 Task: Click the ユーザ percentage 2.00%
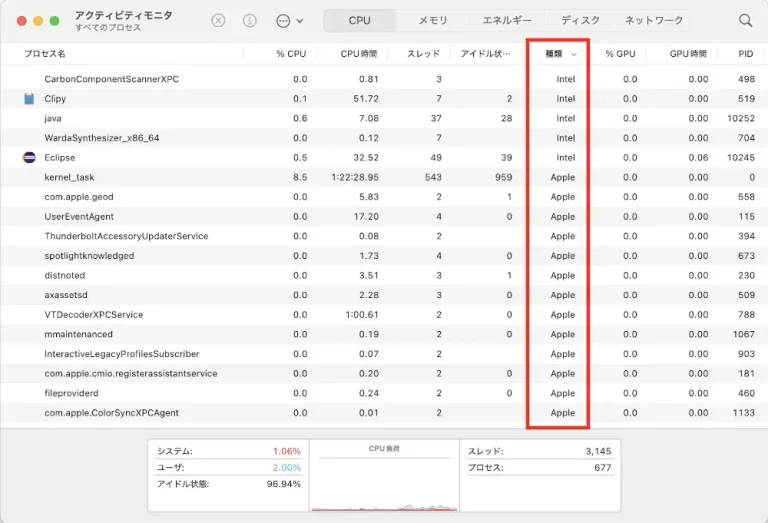(x=287, y=468)
